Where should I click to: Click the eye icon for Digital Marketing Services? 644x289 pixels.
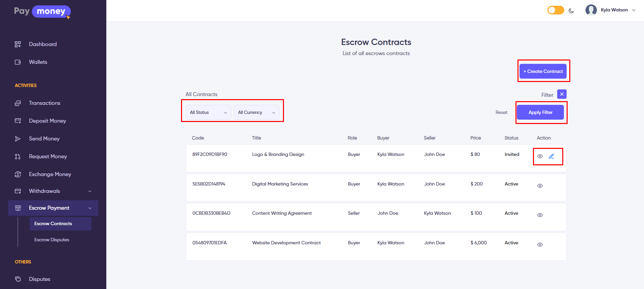click(x=540, y=186)
